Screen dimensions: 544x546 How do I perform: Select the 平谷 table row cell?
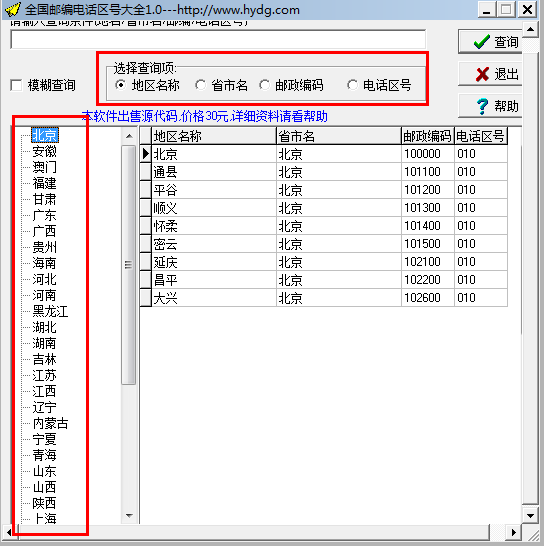pyautogui.click(x=214, y=190)
